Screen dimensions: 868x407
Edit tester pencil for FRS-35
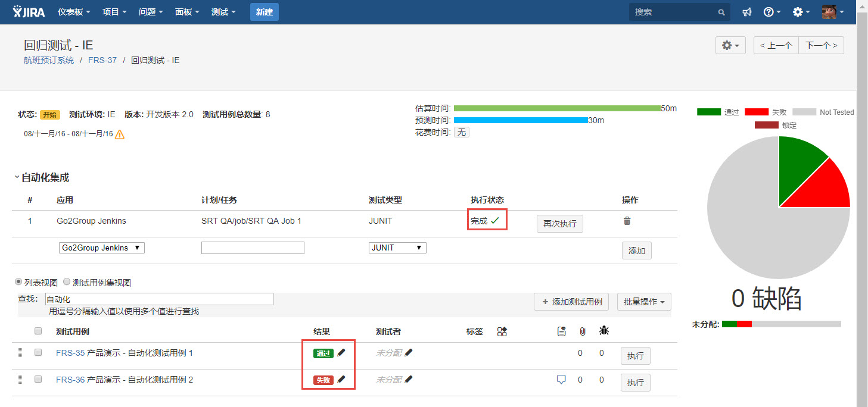tap(409, 352)
